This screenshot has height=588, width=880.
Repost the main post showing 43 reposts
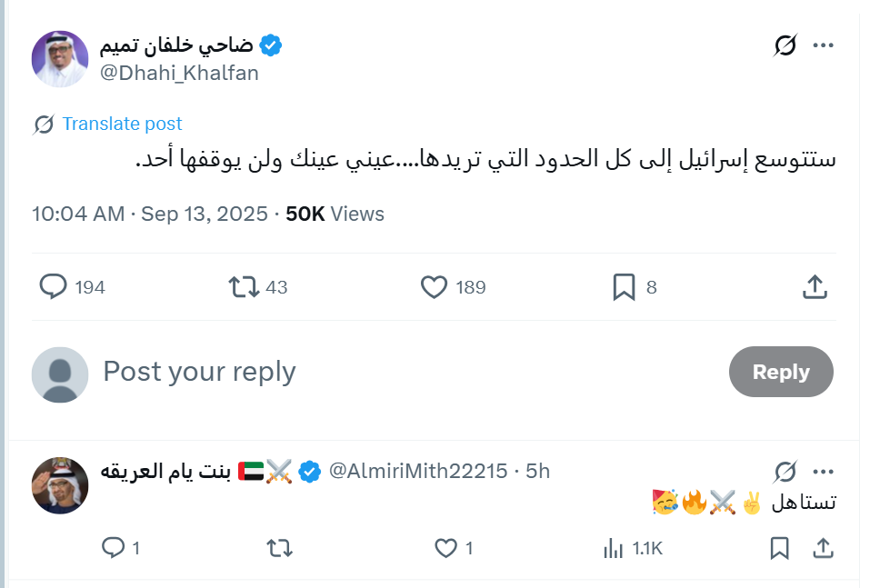(x=244, y=286)
